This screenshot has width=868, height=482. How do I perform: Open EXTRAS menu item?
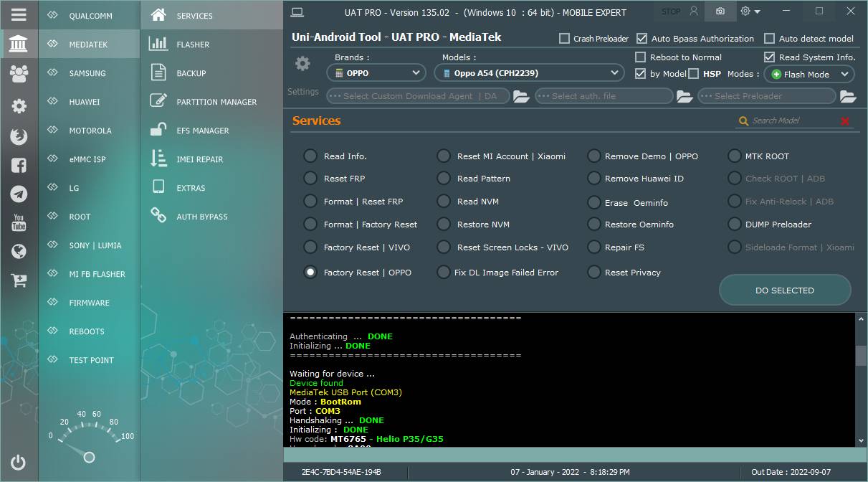click(x=212, y=188)
